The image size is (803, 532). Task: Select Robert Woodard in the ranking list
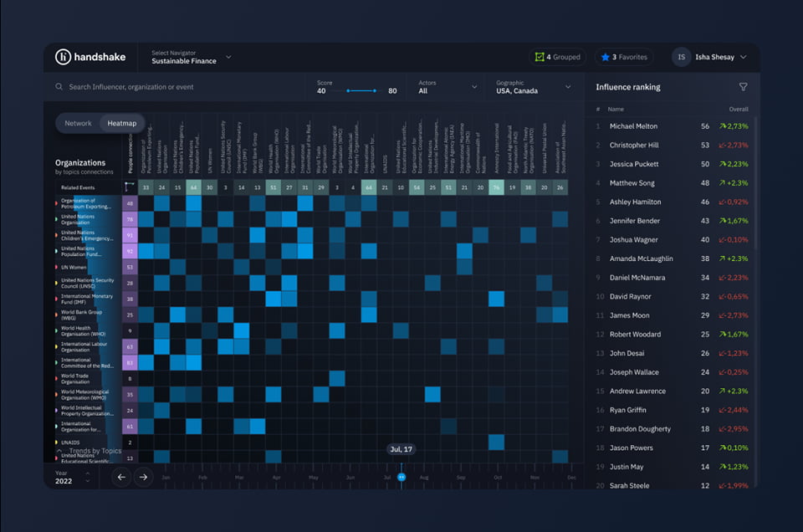pyautogui.click(x=672, y=335)
